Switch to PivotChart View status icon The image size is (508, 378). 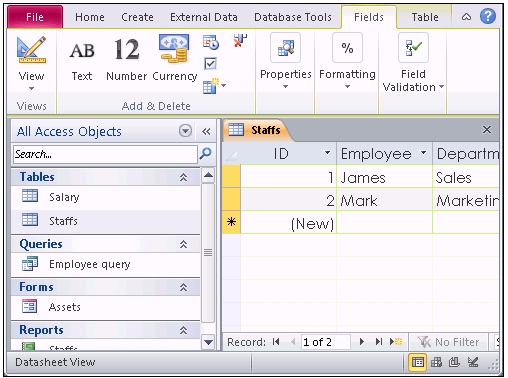pos(454,362)
